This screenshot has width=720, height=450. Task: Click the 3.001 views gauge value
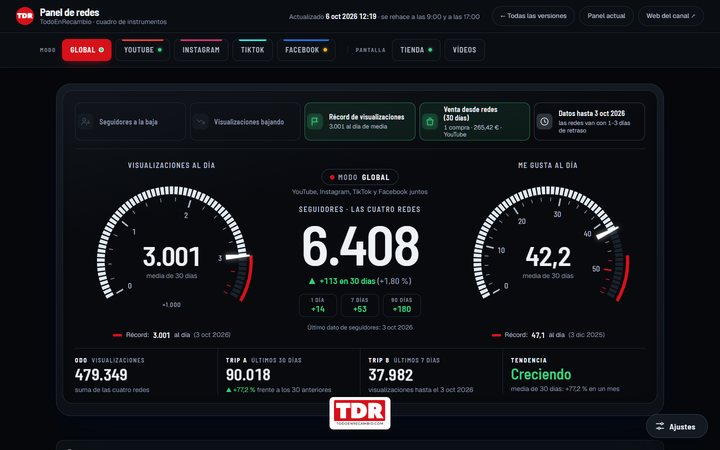[x=171, y=257]
